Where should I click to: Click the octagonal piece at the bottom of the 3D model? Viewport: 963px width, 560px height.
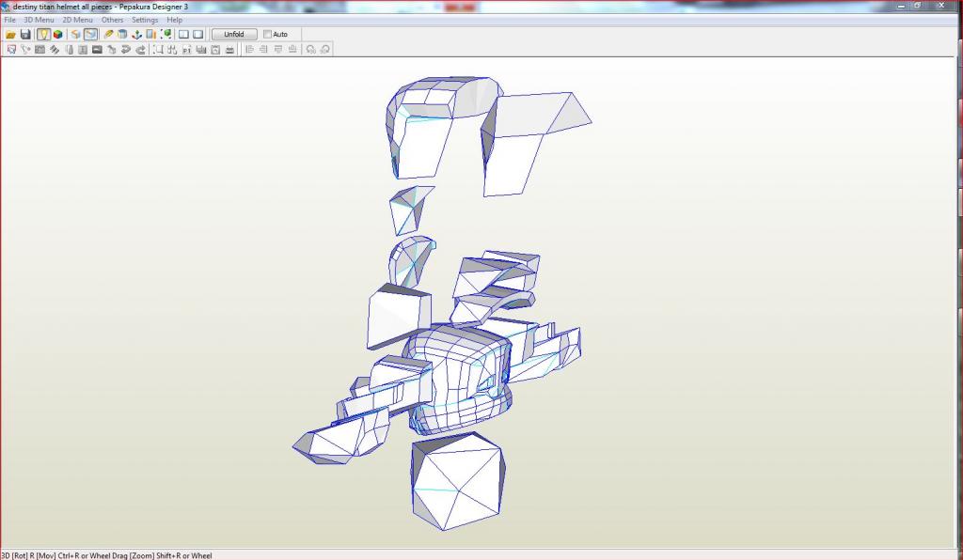click(458, 481)
